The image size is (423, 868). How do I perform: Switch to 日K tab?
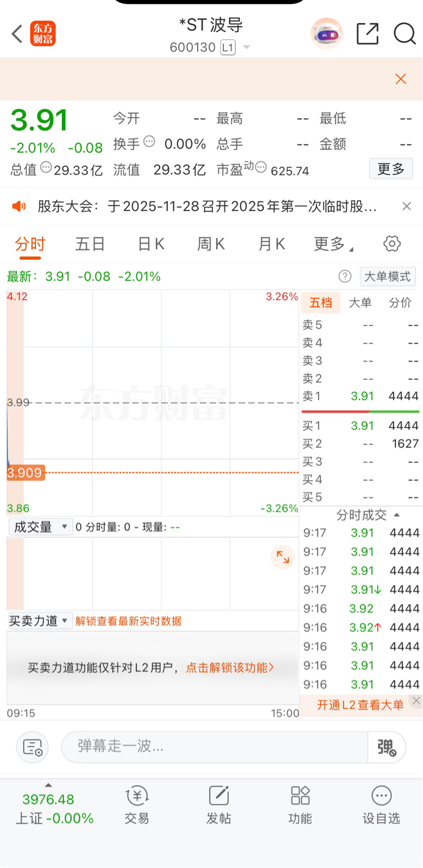(x=151, y=244)
